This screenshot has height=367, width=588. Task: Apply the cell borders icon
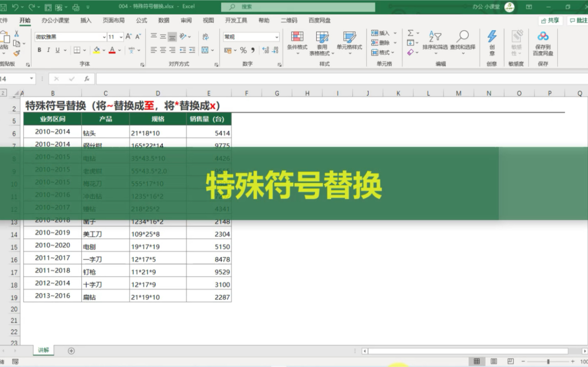[77, 50]
